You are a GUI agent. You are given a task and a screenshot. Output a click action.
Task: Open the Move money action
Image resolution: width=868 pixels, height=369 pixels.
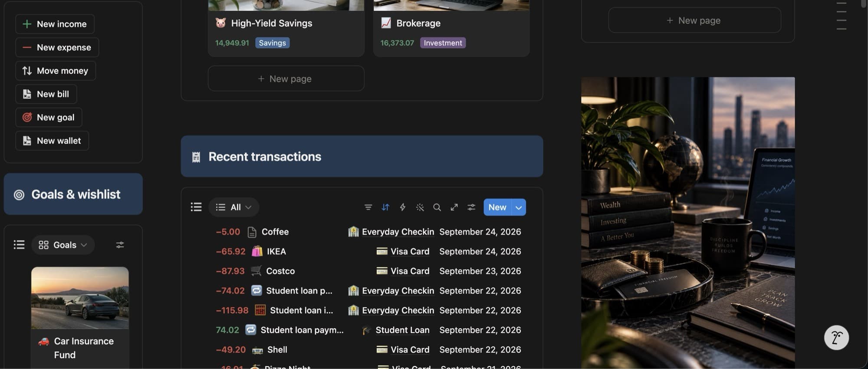pyautogui.click(x=56, y=71)
